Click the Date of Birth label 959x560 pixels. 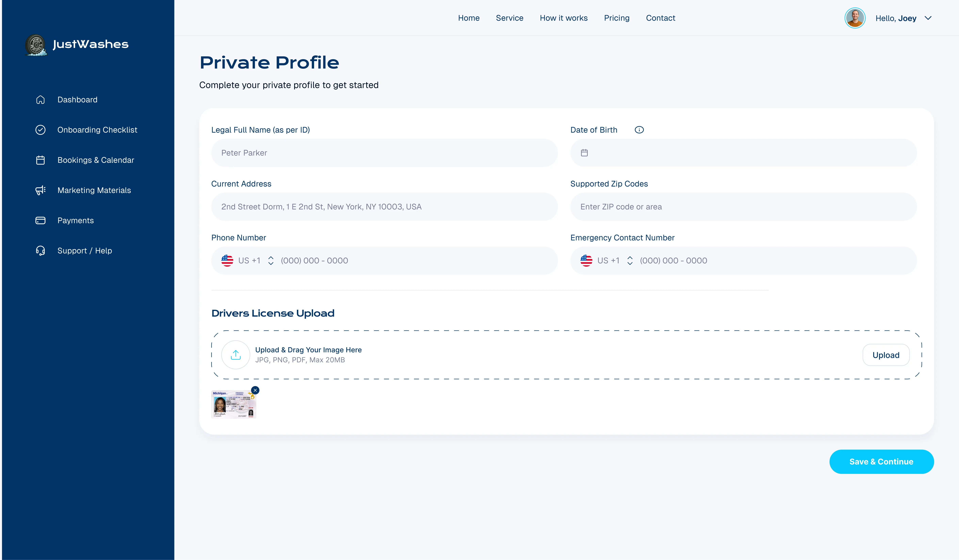pyautogui.click(x=594, y=130)
